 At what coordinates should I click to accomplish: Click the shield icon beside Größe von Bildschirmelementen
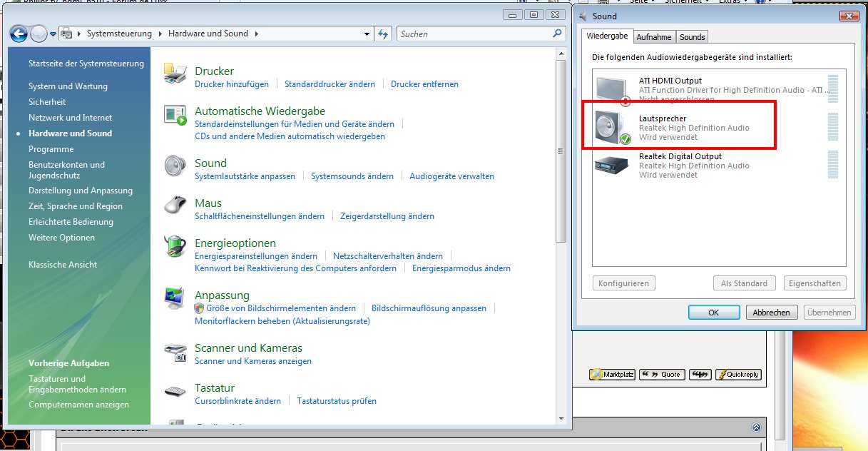coord(200,308)
